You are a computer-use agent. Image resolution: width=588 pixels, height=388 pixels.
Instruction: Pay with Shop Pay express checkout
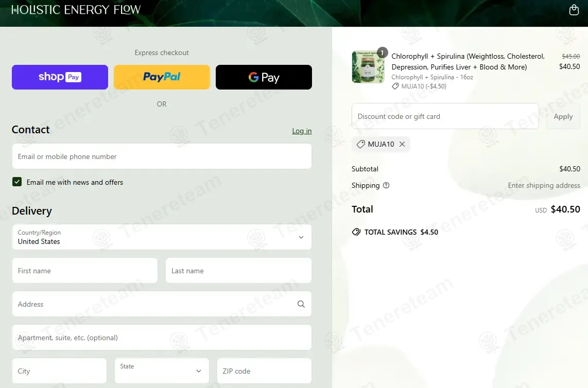60,77
